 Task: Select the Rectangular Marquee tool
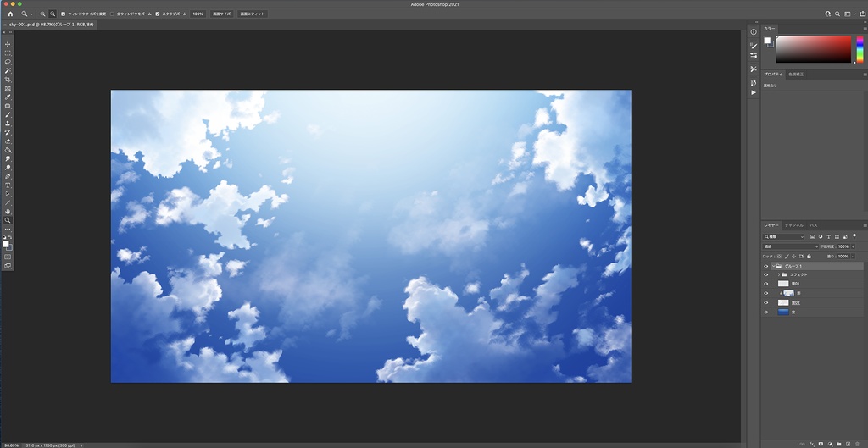[x=8, y=53]
